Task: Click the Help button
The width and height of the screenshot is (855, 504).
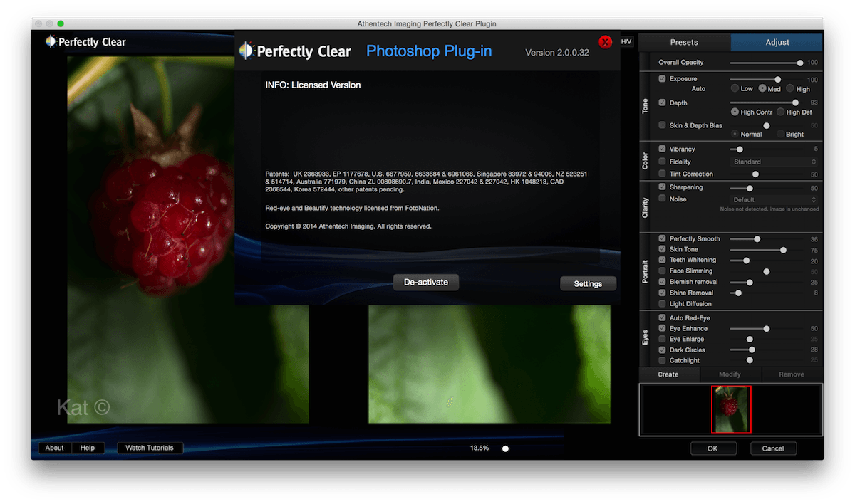Action: 88,448
